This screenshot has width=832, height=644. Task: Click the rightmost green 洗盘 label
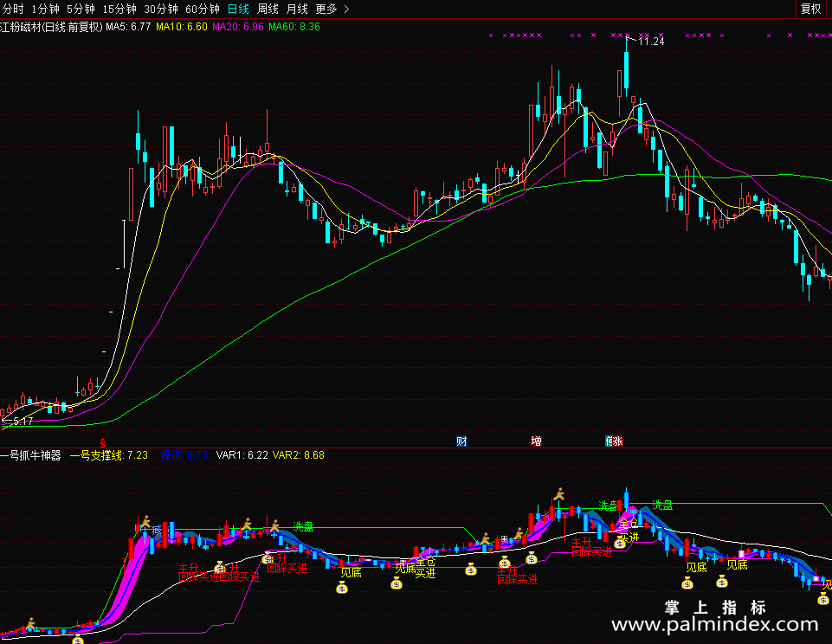662,505
